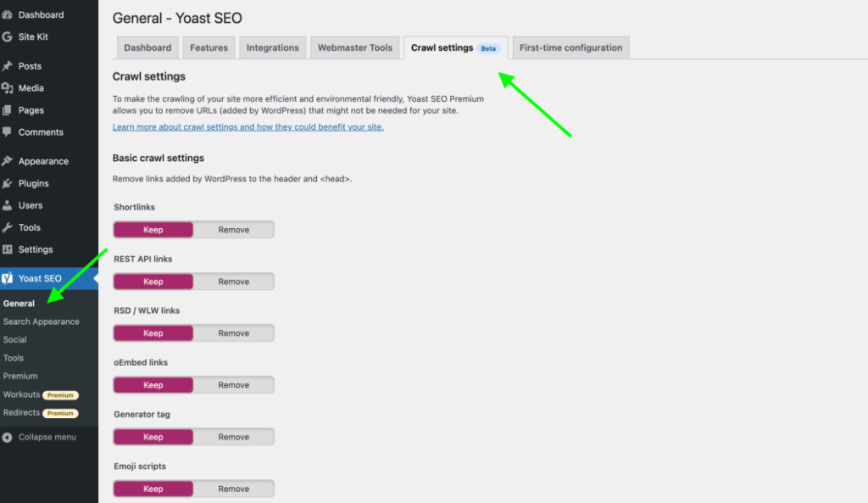Screen dimensions: 868x503
Task: Open Redirects submenu item
Action: pyautogui.click(x=21, y=413)
